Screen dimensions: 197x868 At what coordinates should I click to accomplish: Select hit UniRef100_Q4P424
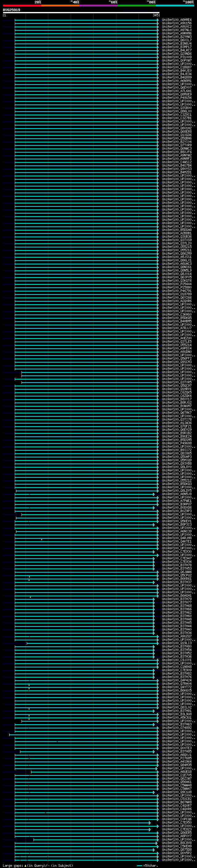pos(177,680)
